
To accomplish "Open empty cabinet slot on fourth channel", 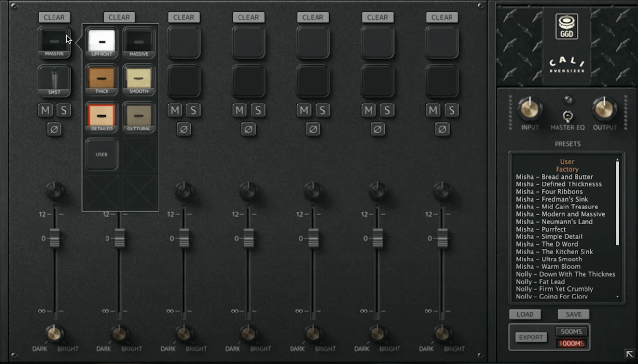I will click(x=248, y=43).
